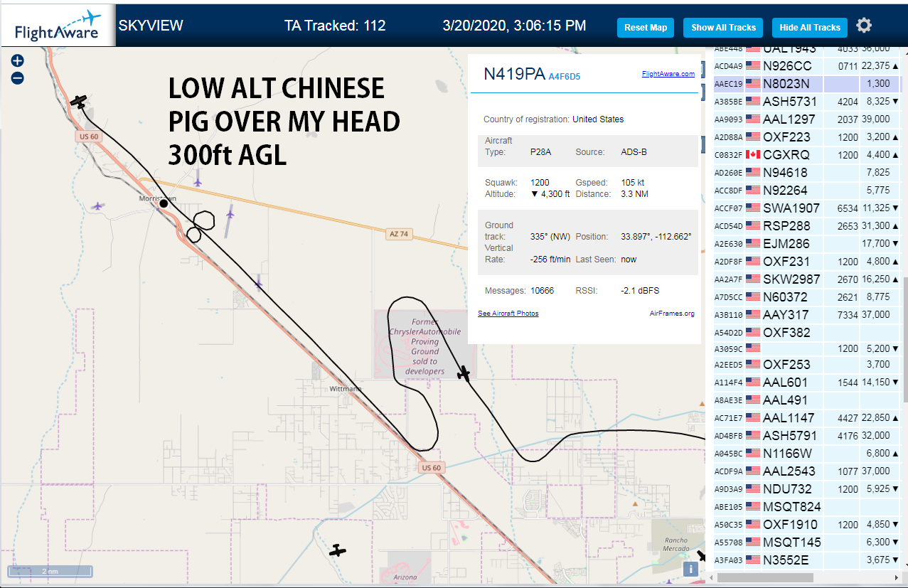Select AAL601 row in aircraft list

point(808,383)
